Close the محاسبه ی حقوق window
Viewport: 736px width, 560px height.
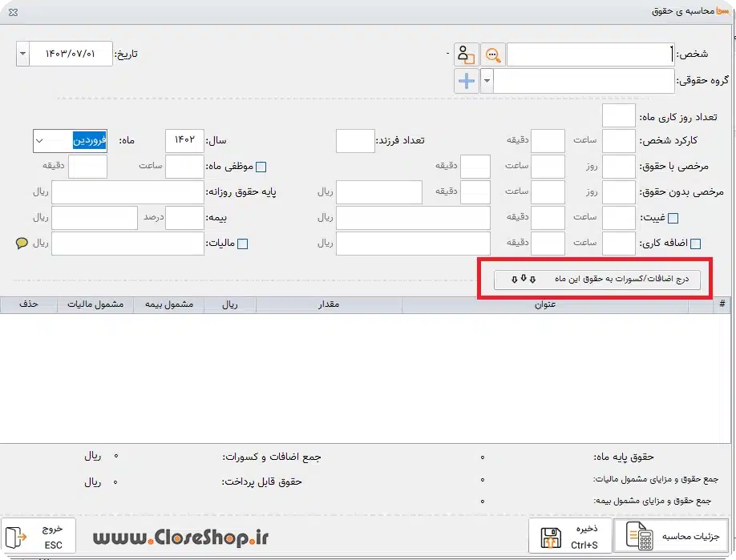click(x=13, y=13)
